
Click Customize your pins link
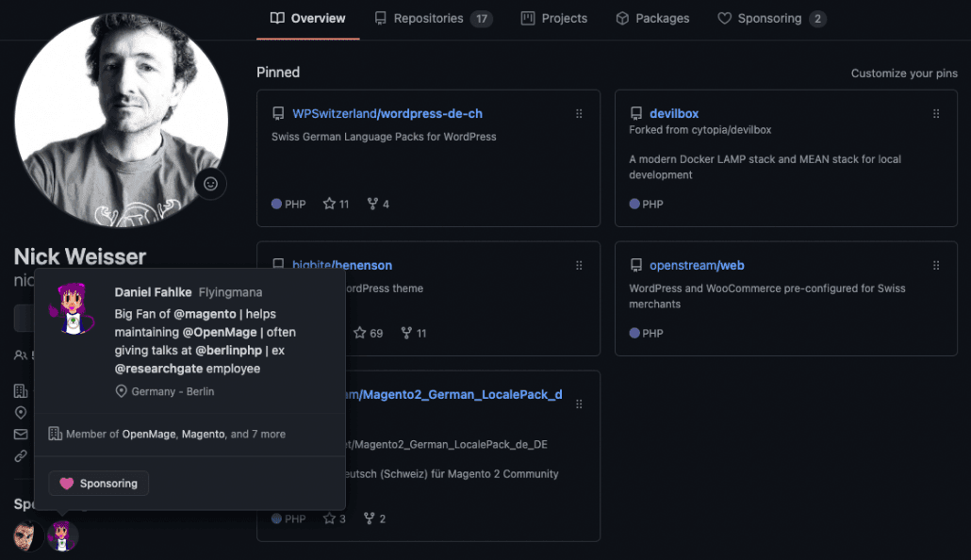click(x=903, y=74)
